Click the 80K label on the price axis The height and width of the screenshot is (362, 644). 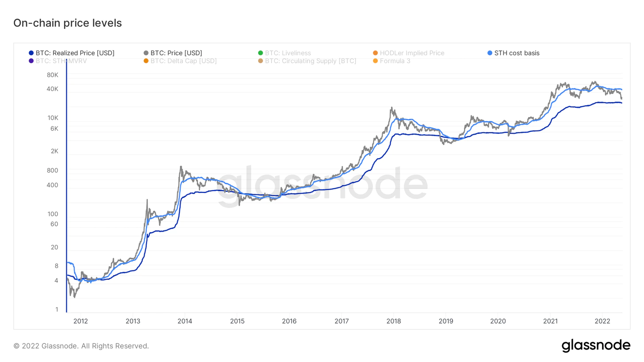coord(53,75)
